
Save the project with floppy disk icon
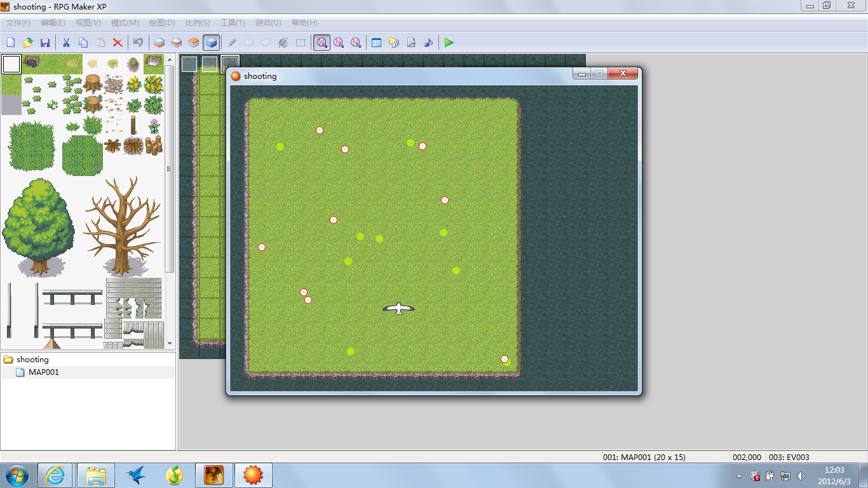(x=45, y=43)
